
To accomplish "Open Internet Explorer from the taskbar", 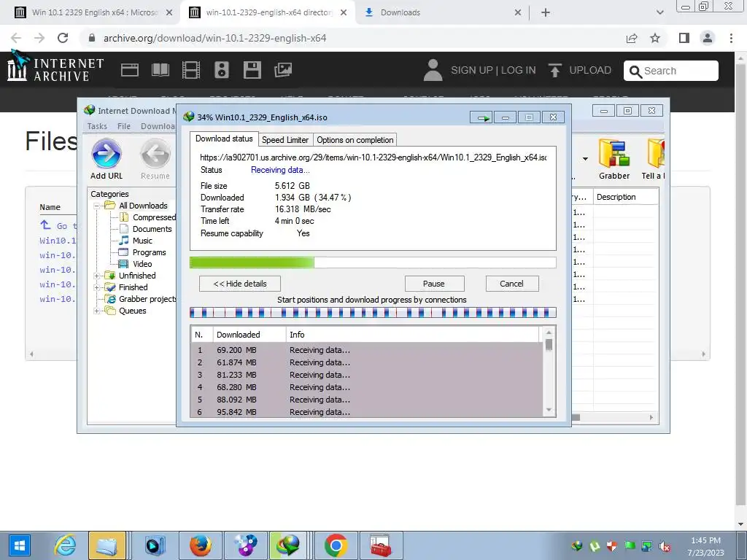I will click(65, 545).
